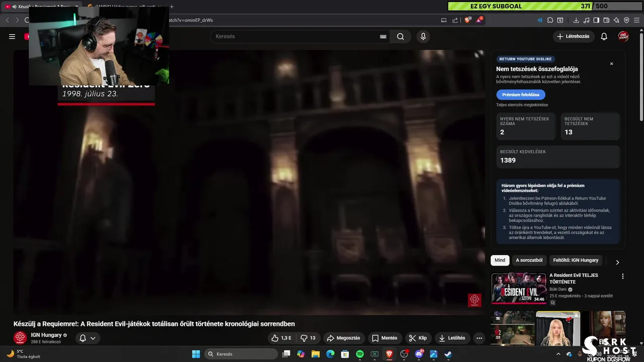The image size is (644, 362).
Task: Open Brave Rewards triangle icon
Action: click(x=479, y=20)
